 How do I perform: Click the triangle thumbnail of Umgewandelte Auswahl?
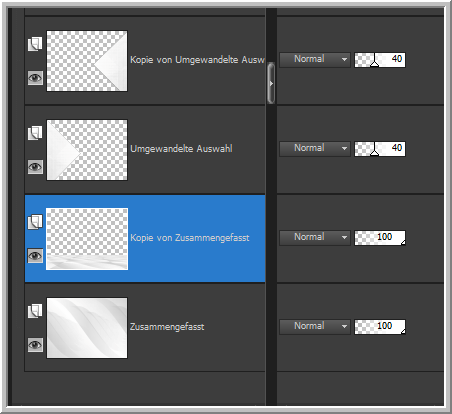pyautogui.click(x=87, y=150)
